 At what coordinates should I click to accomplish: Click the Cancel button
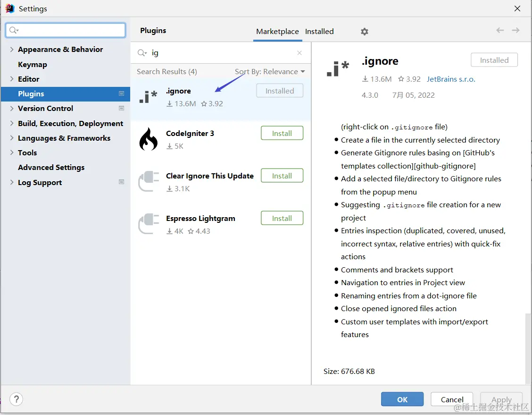click(452, 399)
